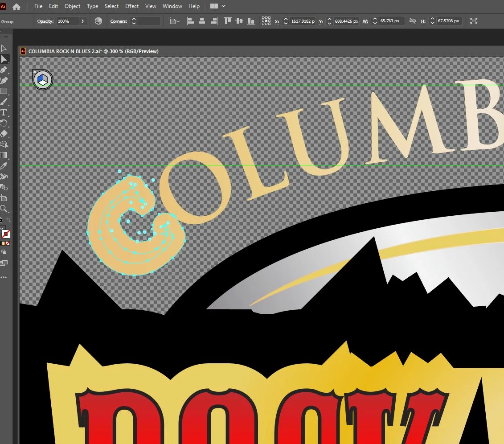Select the Direct Selection tool
Screen dimensions: 504x444
point(4,59)
